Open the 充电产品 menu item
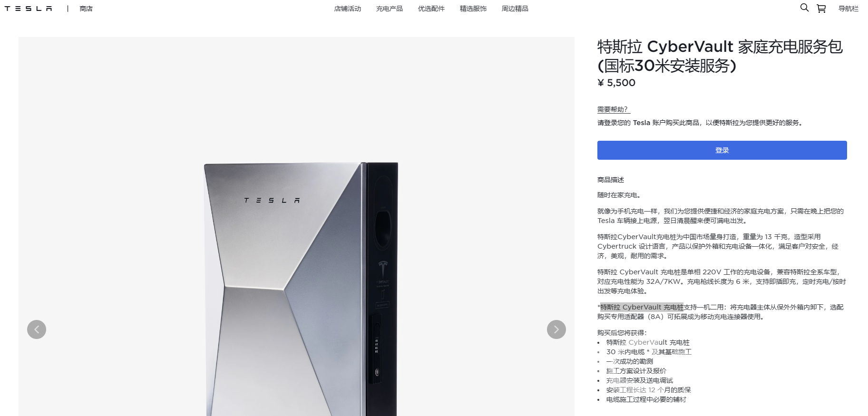The width and height of the screenshot is (868, 416). (x=390, y=9)
